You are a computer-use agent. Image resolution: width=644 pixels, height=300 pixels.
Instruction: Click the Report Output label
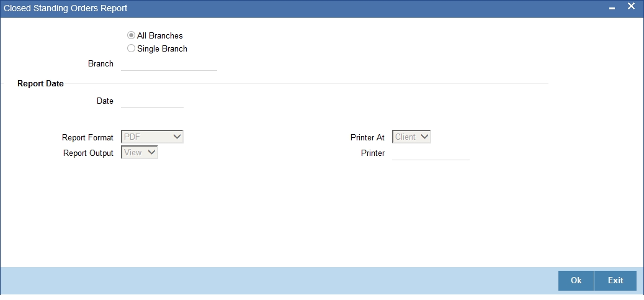88,153
